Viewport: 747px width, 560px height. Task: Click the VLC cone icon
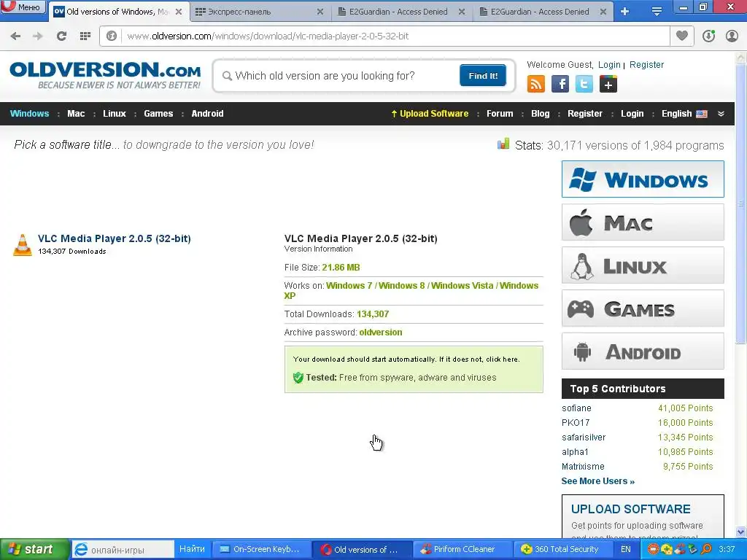22,245
